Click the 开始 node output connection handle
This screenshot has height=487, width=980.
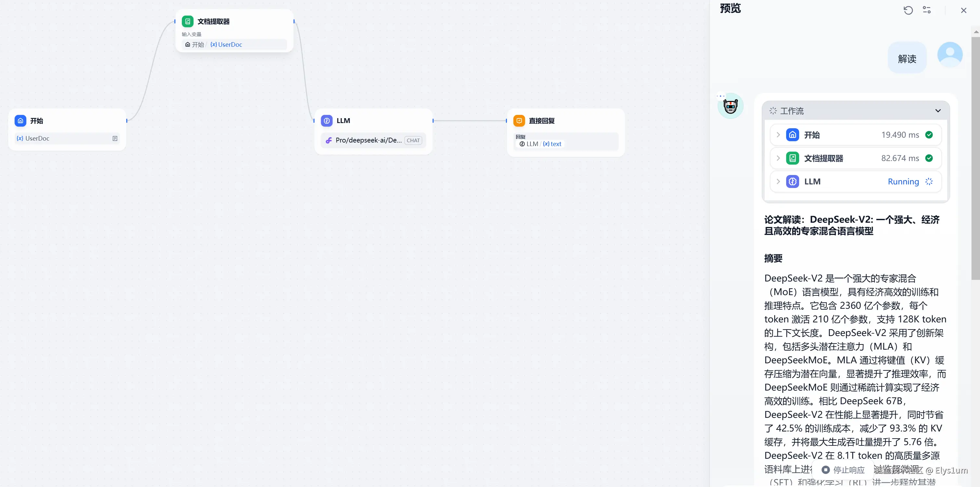pos(127,120)
